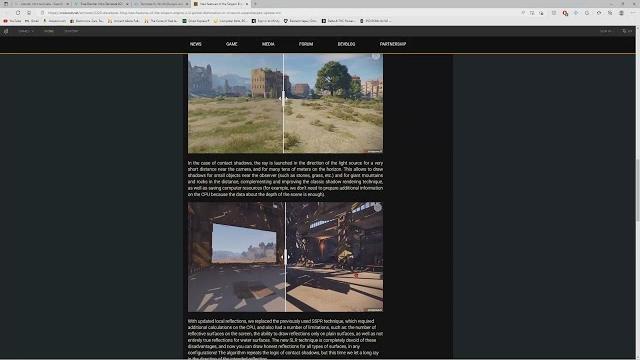Click the sign in link at top right

pyautogui.click(x=606, y=31)
